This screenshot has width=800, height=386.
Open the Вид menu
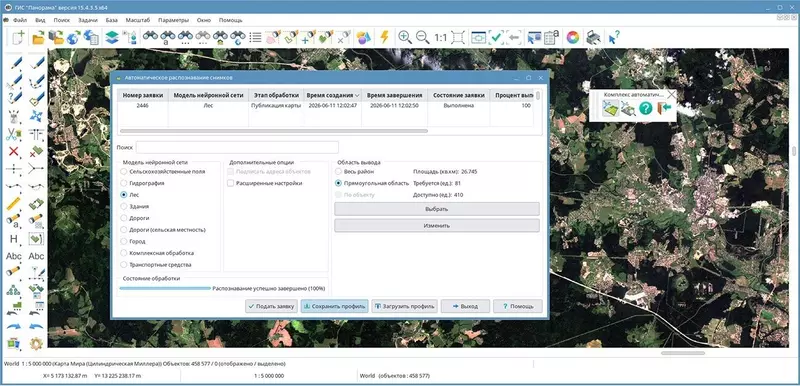[x=40, y=20]
